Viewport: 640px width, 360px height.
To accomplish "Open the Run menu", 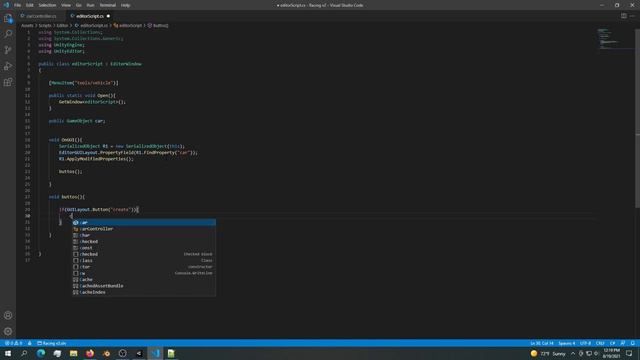I will pos(90,5).
